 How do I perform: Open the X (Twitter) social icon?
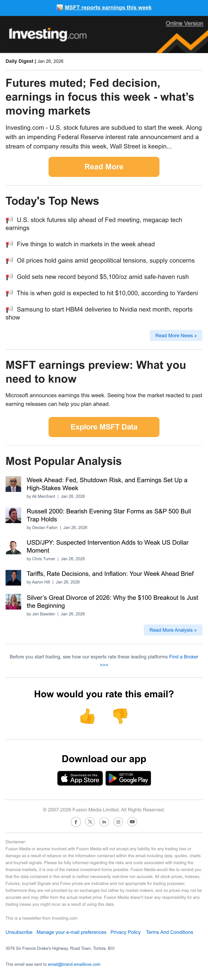[90, 822]
